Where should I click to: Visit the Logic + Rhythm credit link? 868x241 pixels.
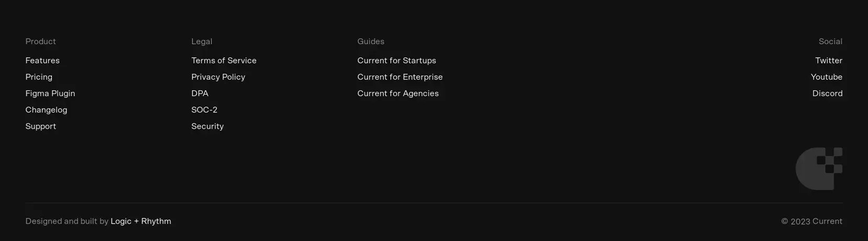tap(141, 221)
